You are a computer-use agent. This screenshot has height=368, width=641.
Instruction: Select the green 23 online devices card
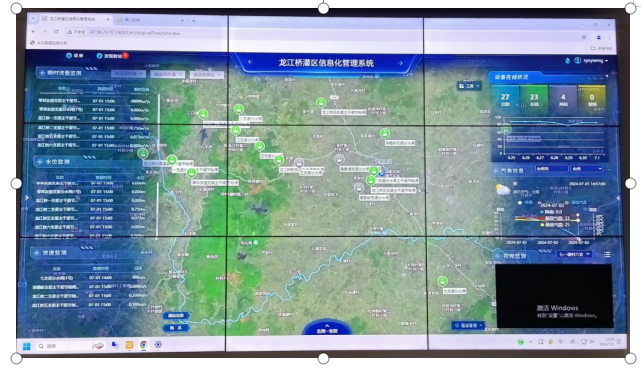[534, 99]
